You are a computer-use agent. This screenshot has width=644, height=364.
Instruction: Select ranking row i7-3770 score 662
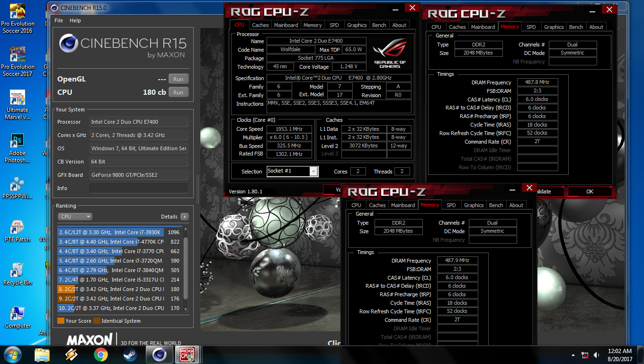click(119, 251)
